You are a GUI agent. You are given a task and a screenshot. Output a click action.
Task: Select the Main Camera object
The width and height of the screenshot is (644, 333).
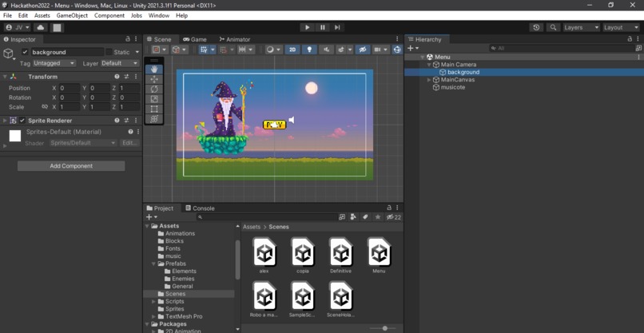point(459,65)
